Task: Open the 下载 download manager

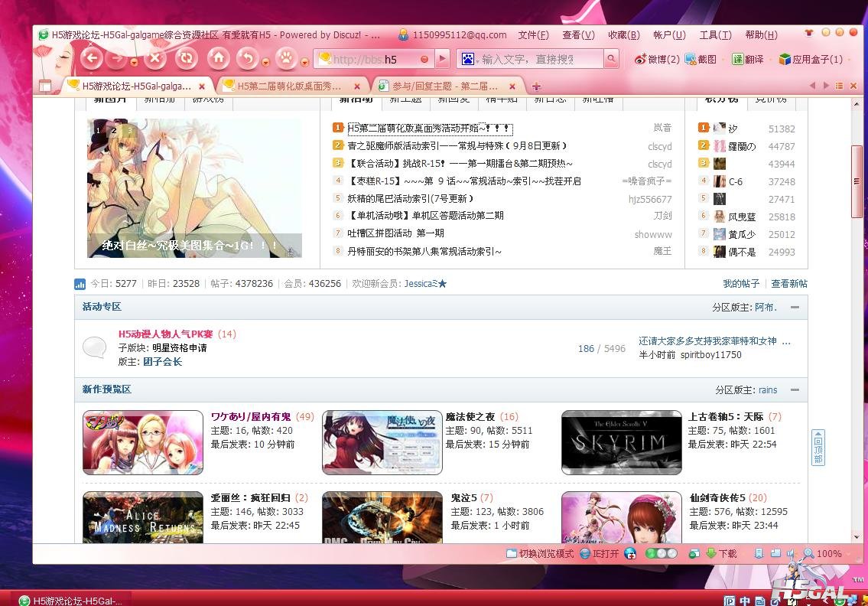Action: [x=721, y=553]
